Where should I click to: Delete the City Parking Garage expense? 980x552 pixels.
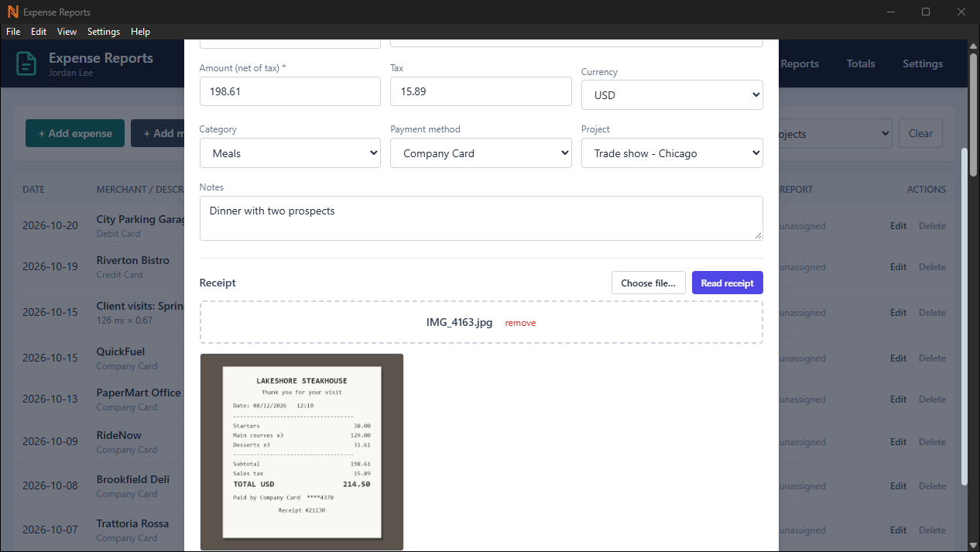(932, 226)
